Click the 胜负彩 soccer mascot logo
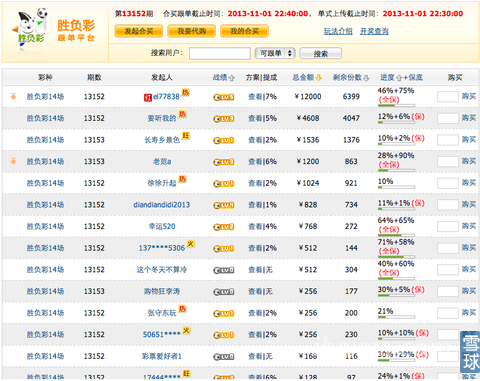Screen dimensions: 480x381 [x=30, y=28]
